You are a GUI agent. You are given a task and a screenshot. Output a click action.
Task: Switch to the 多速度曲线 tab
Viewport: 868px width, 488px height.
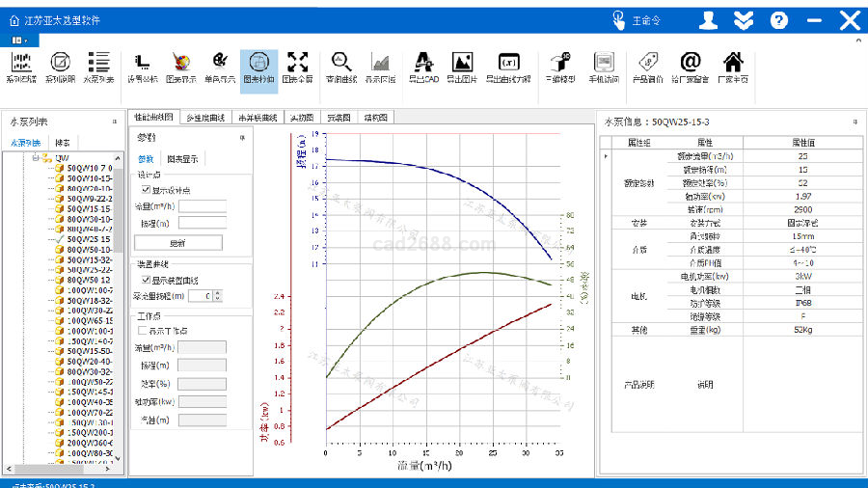pyautogui.click(x=205, y=118)
